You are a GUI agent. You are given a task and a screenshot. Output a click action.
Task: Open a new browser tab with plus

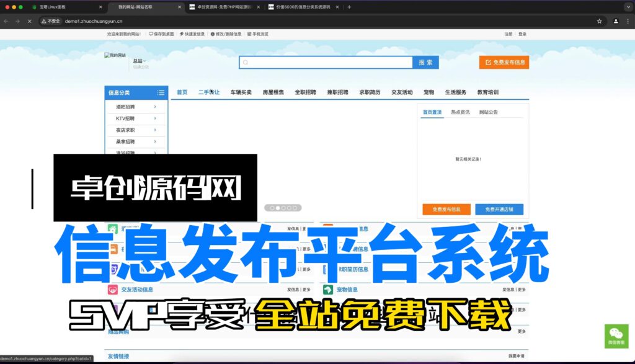pyautogui.click(x=349, y=7)
